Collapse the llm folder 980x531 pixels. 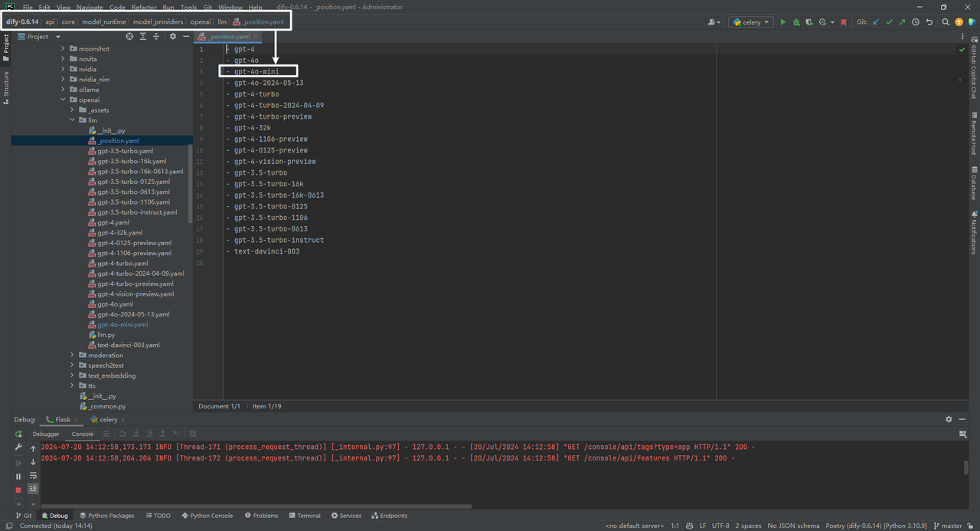point(73,120)
